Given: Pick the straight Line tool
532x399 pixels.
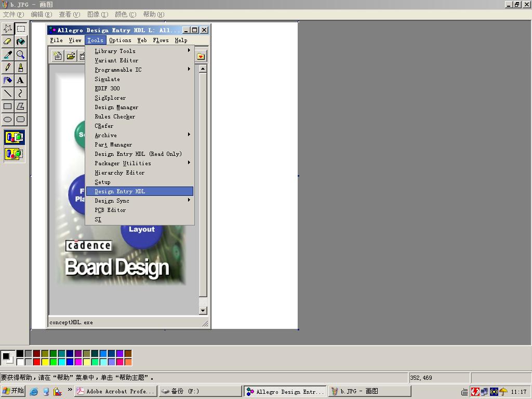Looking at the screenshot, I should (8, 94).
